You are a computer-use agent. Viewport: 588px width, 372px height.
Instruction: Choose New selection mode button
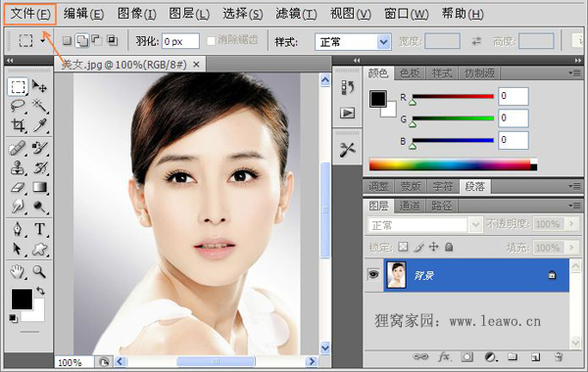[67, 40]
